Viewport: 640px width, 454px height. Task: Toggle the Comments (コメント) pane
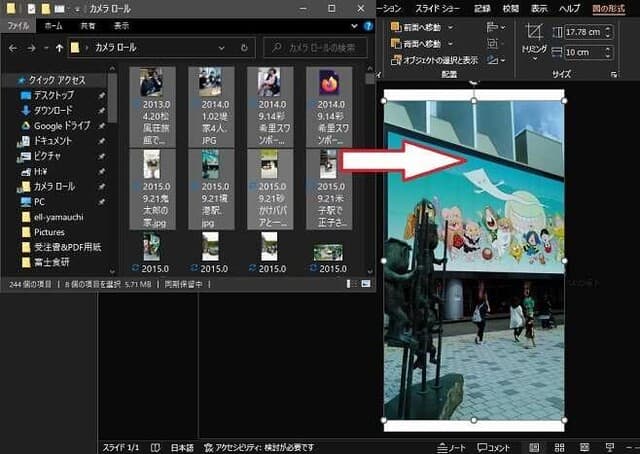point(495,446)
